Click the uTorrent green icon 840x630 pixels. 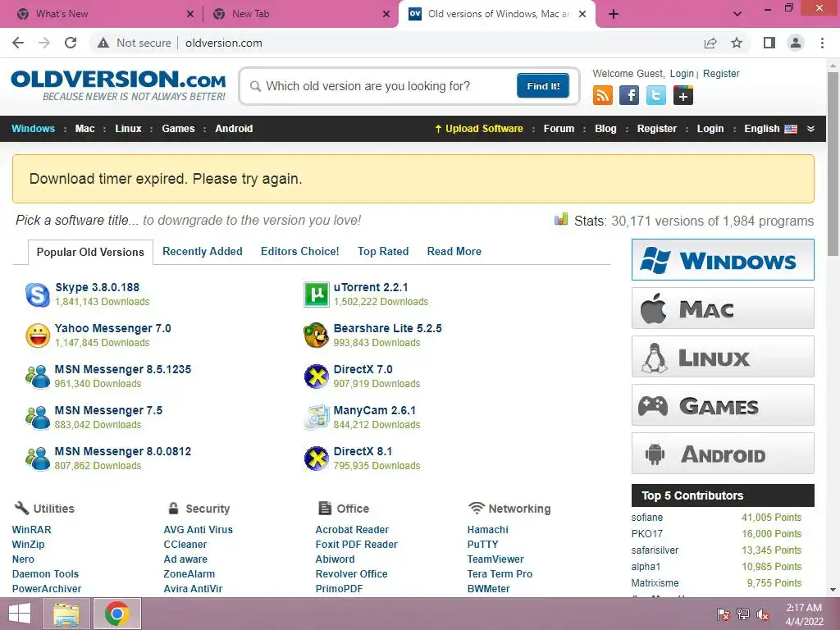tap(316, 294)
